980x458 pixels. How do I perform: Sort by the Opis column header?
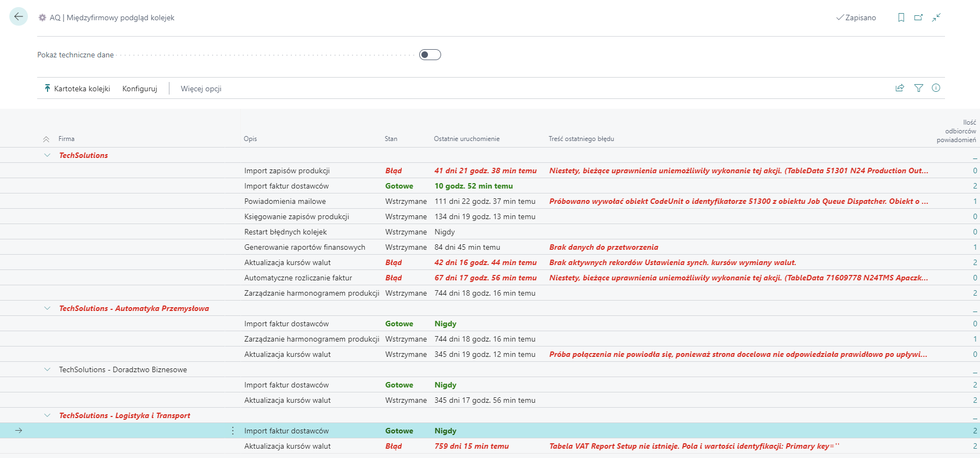point(250,139)
